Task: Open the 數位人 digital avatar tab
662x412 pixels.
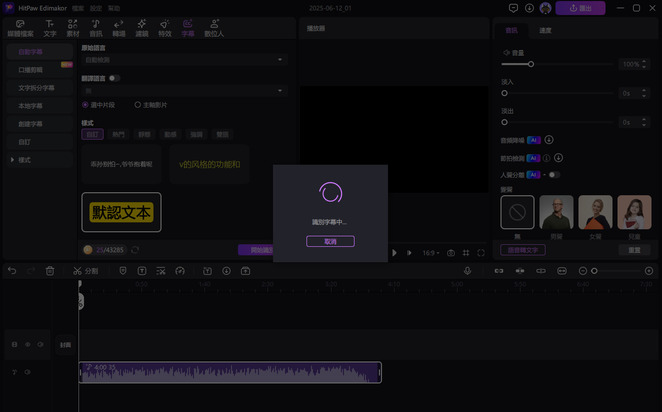Action: pos(214,28)
